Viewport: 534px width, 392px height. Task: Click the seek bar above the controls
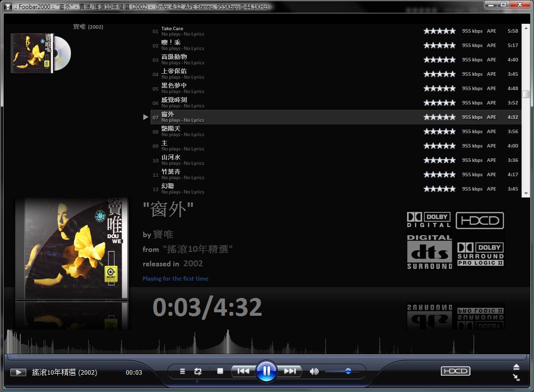267,356
